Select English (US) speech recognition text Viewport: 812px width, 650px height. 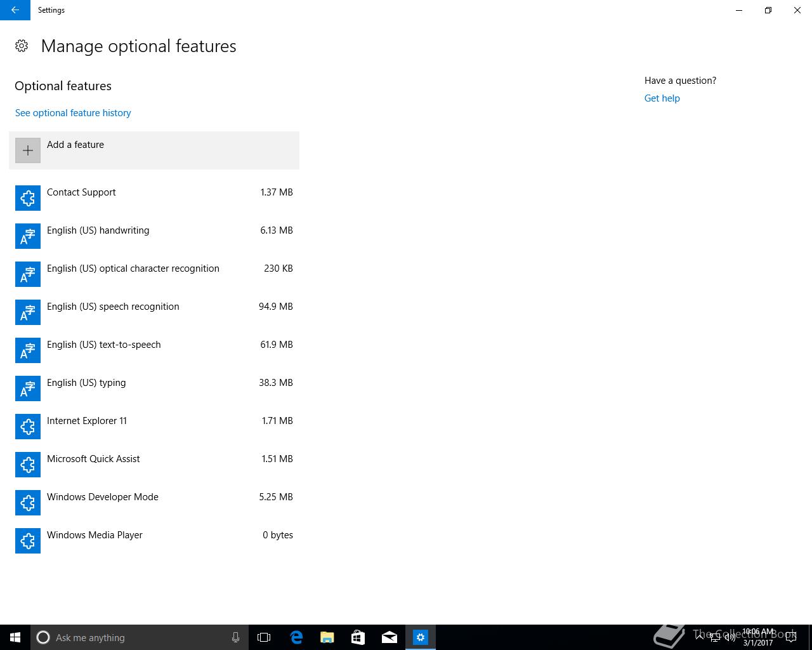click(x=113, y=307)
